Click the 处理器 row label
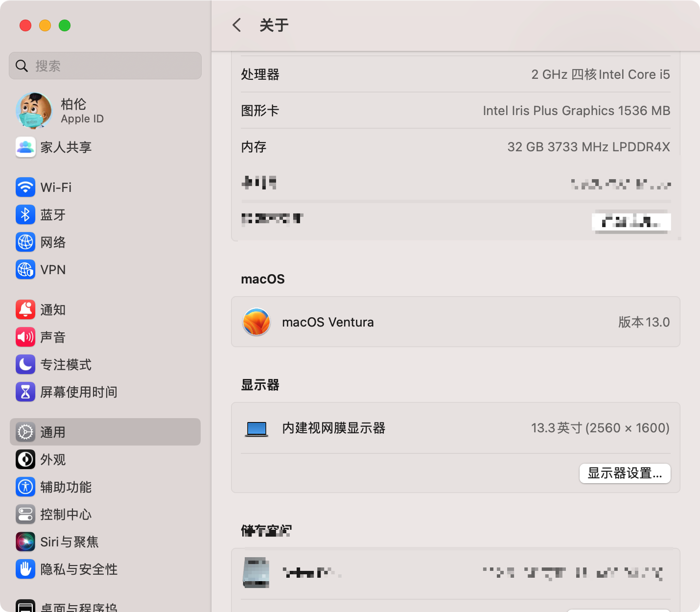The height and width of the screenshot is (612, 700). point(260,74)
